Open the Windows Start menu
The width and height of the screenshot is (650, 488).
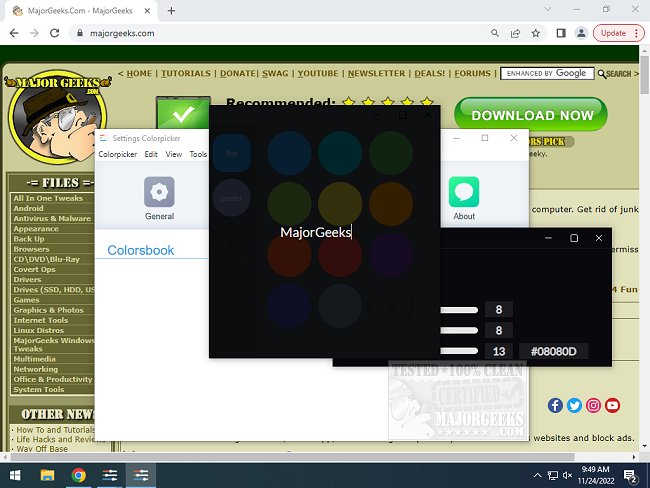click(x=15, y=476)
